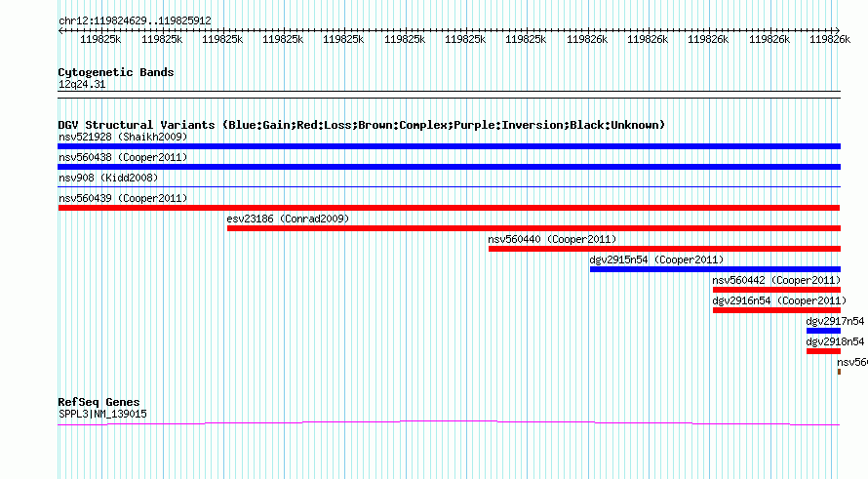
Task: Select the blue bar under nsv521928
Action: 449,146
